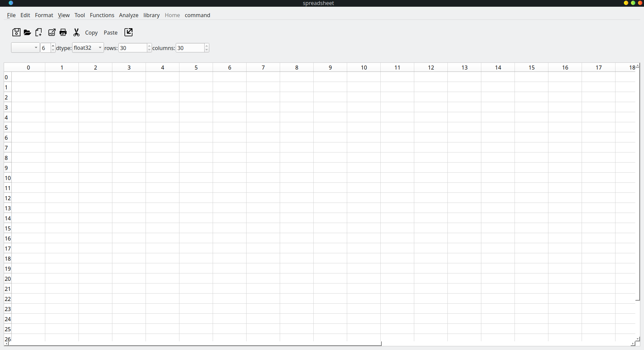The height and width of the screenshot is (350, 644).
Task: Click inside the rows input field
Action: pyautogui.click(x=132, y=48)
